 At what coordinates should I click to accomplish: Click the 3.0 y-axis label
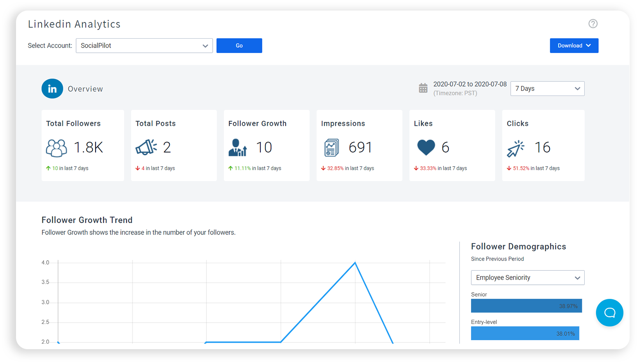pos(45,302)
